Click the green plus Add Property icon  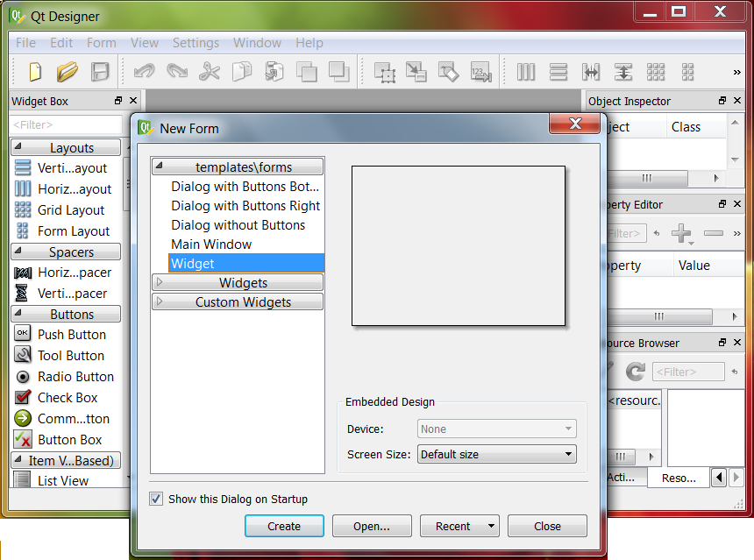tap(681, 234)
